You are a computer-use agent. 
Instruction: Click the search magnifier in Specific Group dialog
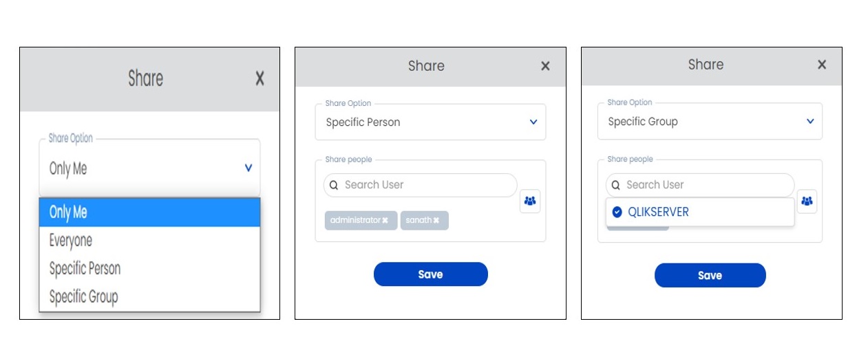pos(615,185)
